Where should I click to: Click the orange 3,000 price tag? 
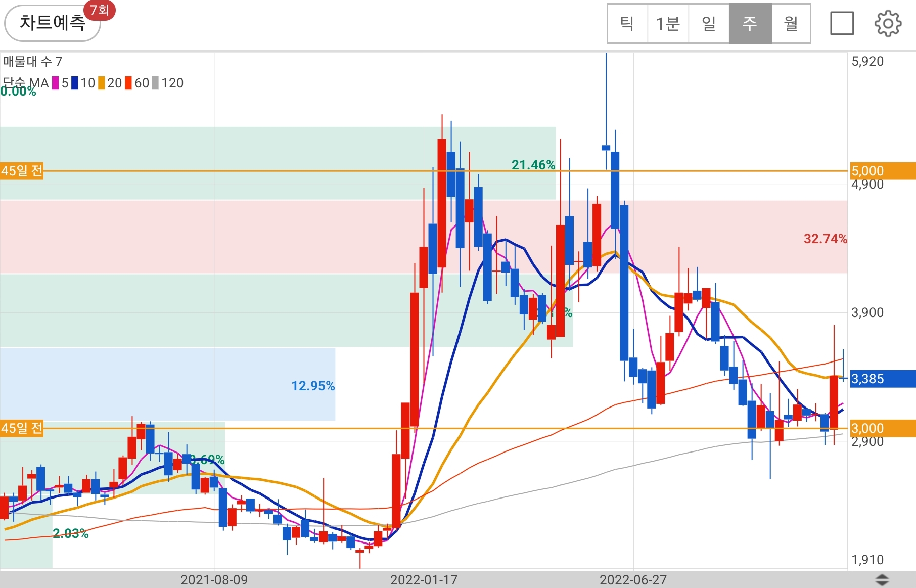(883, 428)
